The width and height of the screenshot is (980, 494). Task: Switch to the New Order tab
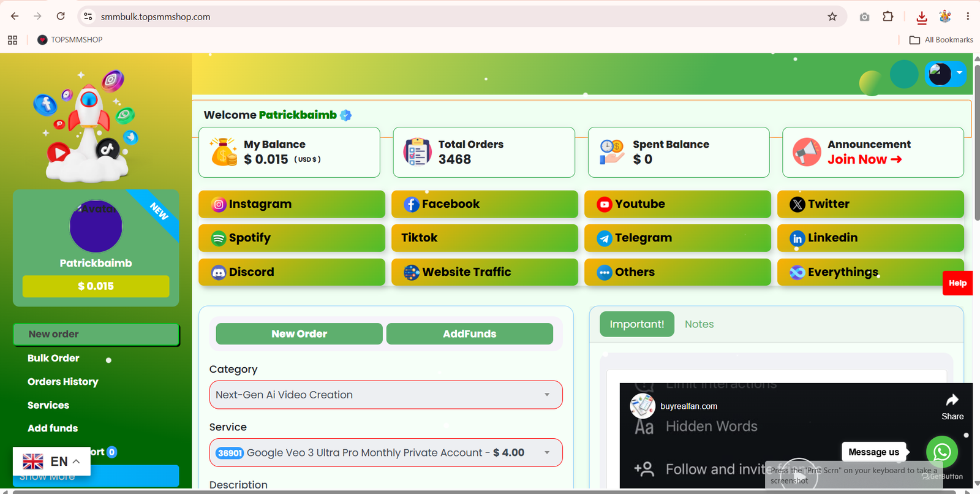point(300,334)
